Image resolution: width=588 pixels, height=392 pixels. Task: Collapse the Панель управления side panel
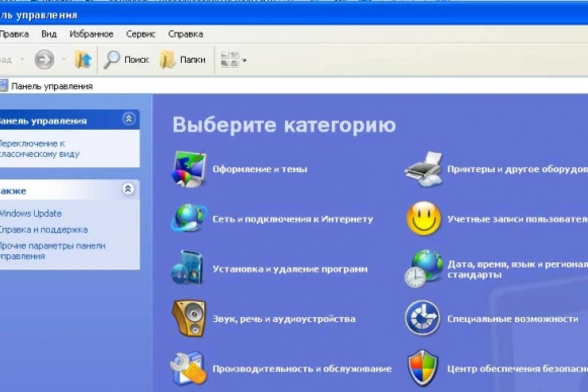129,119
